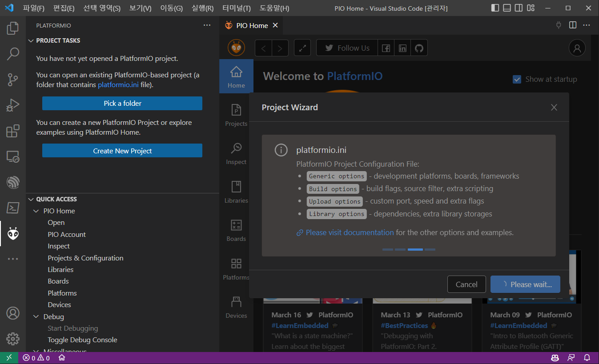Screen dimensions: 599x364
Task: Open the 터미널(T) menu
Action: tap(237, 8)
